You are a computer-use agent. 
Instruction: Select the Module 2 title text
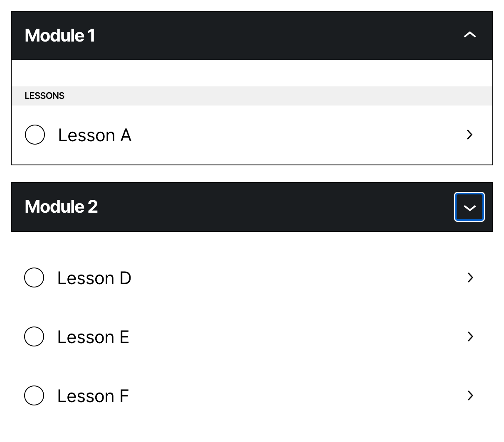coord(61,207)
